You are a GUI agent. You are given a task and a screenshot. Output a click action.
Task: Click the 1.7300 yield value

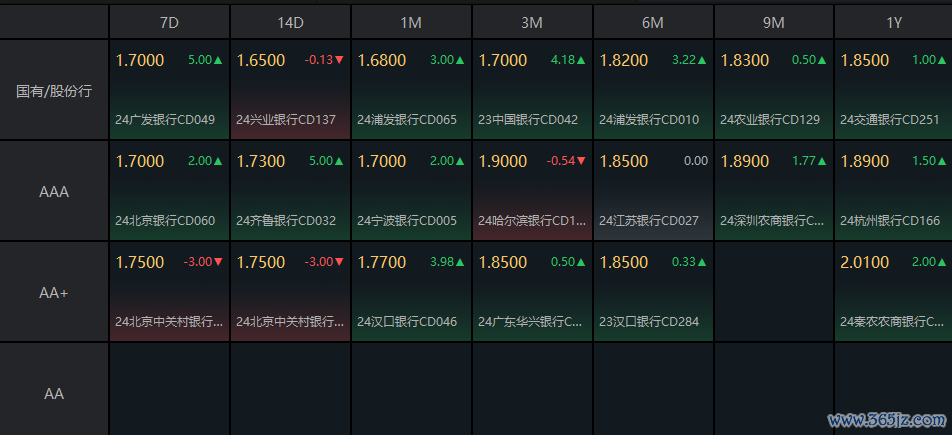[x=260, y=161]
